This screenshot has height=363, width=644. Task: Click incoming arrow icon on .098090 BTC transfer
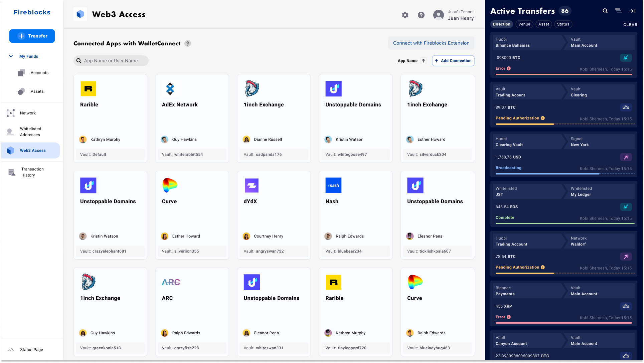(x=626, y=58)
